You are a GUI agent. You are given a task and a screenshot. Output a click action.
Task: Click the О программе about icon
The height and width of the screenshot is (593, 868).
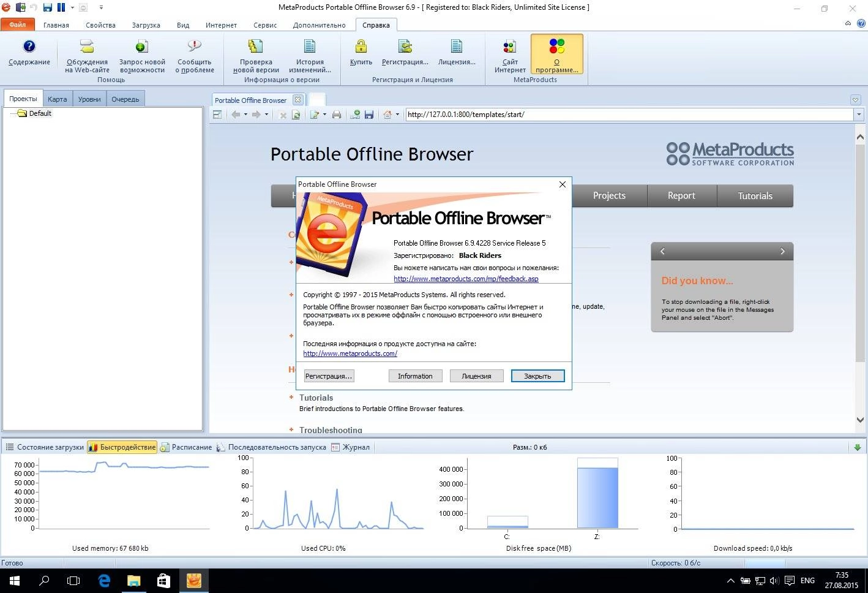(556, 47)
